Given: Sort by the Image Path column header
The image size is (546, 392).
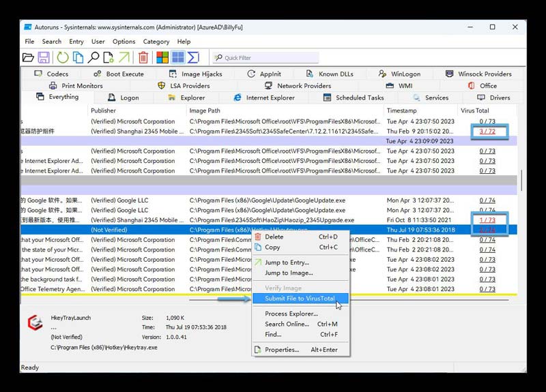Looking at the screenshot, I should (x=285, y=110).
